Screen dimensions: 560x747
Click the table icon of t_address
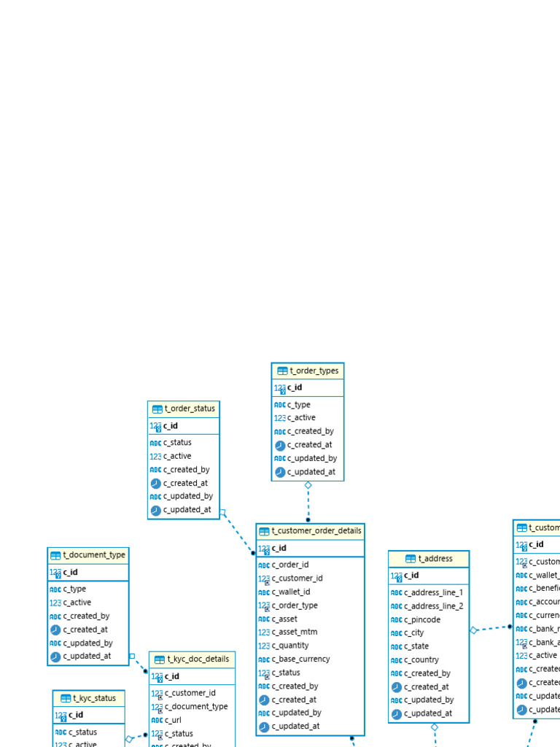(411, 559)
